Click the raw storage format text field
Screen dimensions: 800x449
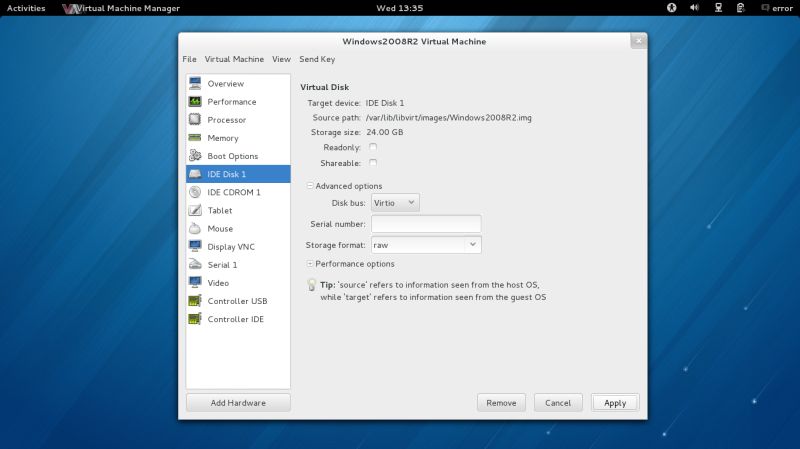point(418,245)
